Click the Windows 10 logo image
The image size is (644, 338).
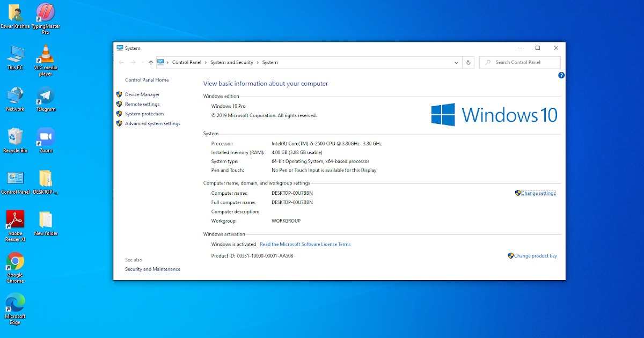(494, 115)
